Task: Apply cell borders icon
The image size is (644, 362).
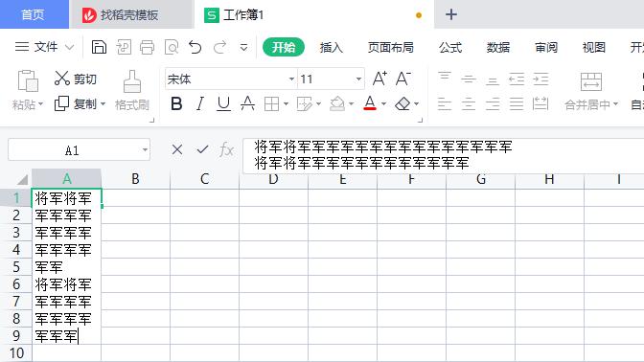Action: tap(271, 103)
